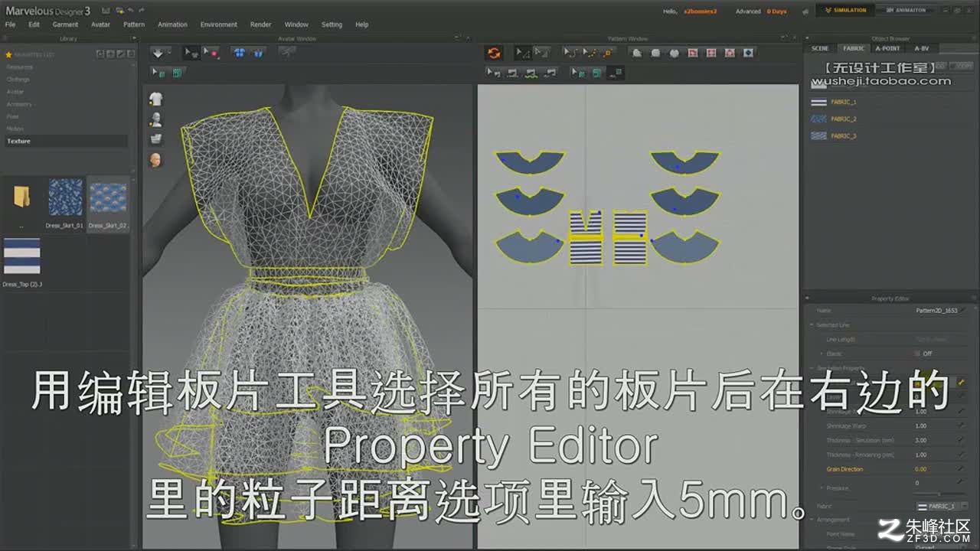The width and height of the screenshot is (980, 551).
Task: Click the Simulate down-arrow icon in the Avatar window
Action: 158,53
